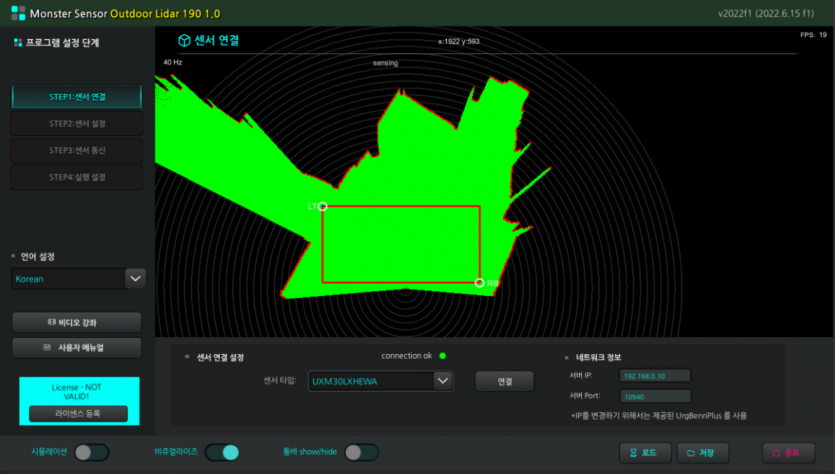The width and height of the screenshot is (835, 474).
Task: Select the RB corner handle circle
Action: (480, 283)
